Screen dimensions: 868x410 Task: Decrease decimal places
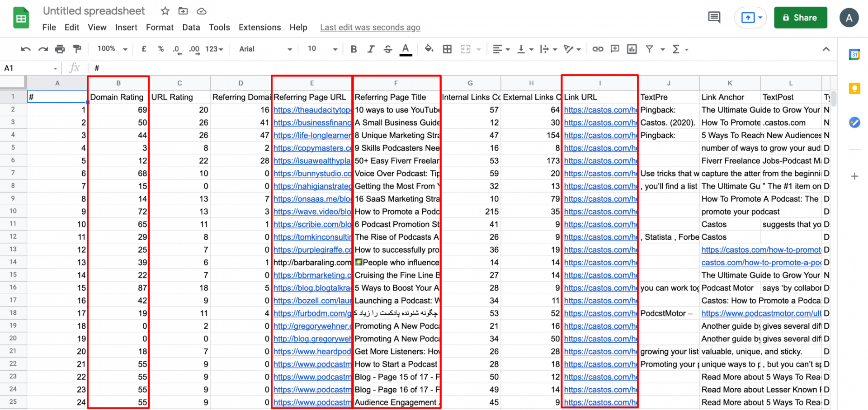(177, 49)
